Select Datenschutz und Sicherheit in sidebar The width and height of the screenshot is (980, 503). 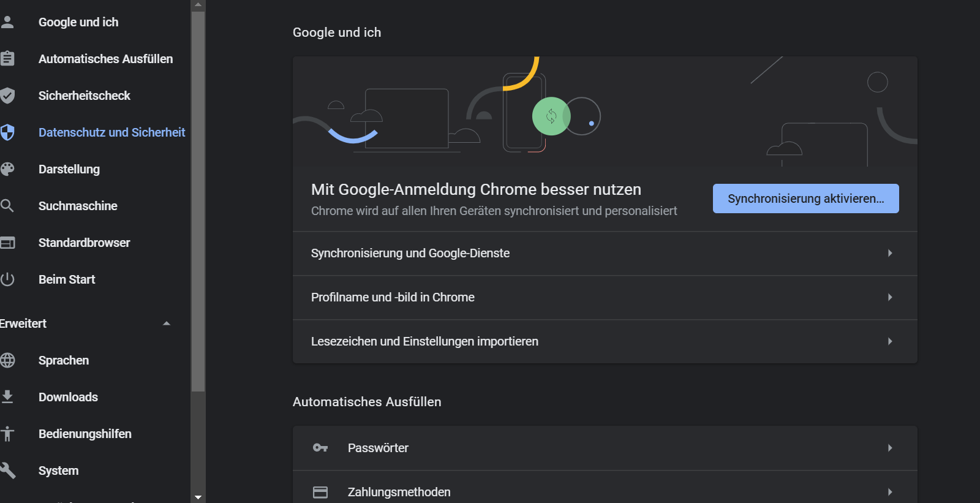point(111,132)
